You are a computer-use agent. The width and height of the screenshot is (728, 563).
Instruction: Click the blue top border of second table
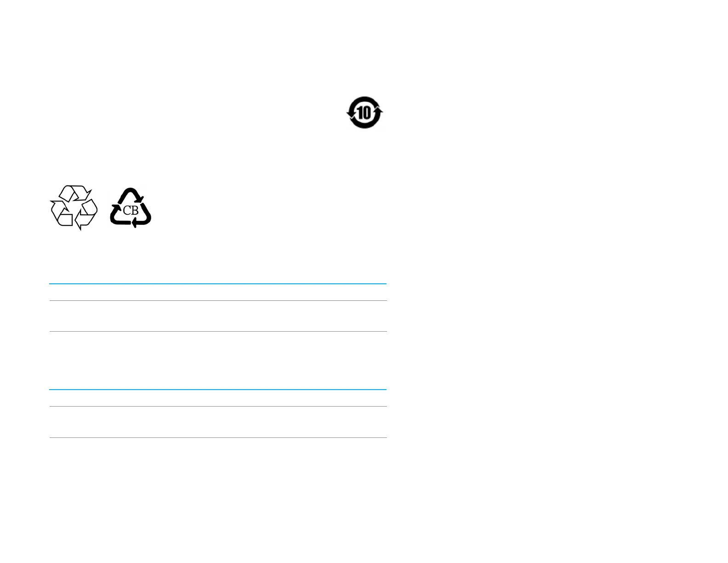click(x=218, y=390)
